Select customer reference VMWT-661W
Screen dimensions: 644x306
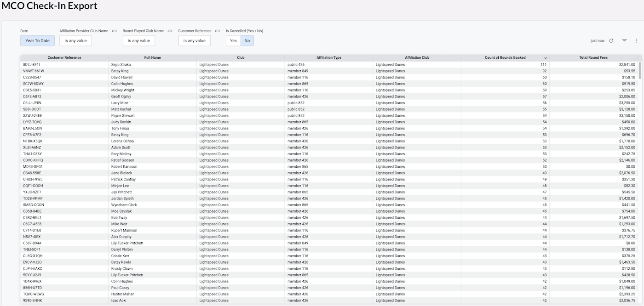point(33,71)
